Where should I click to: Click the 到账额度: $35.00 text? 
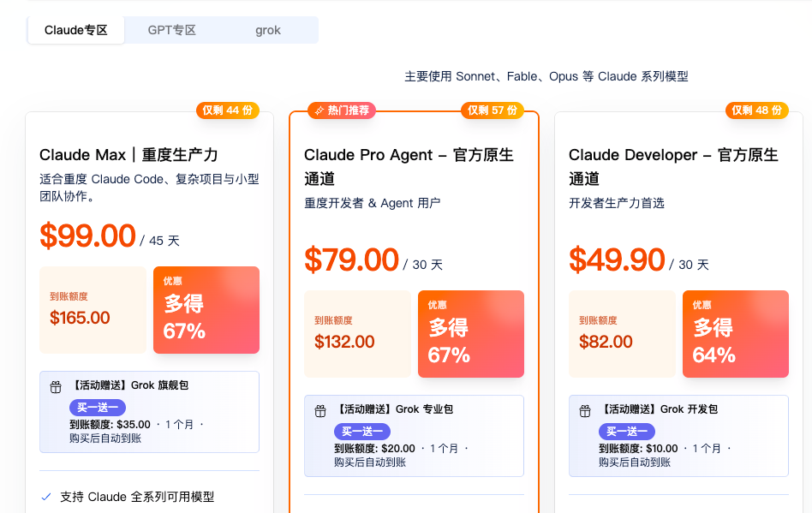[x=110, y=425]
